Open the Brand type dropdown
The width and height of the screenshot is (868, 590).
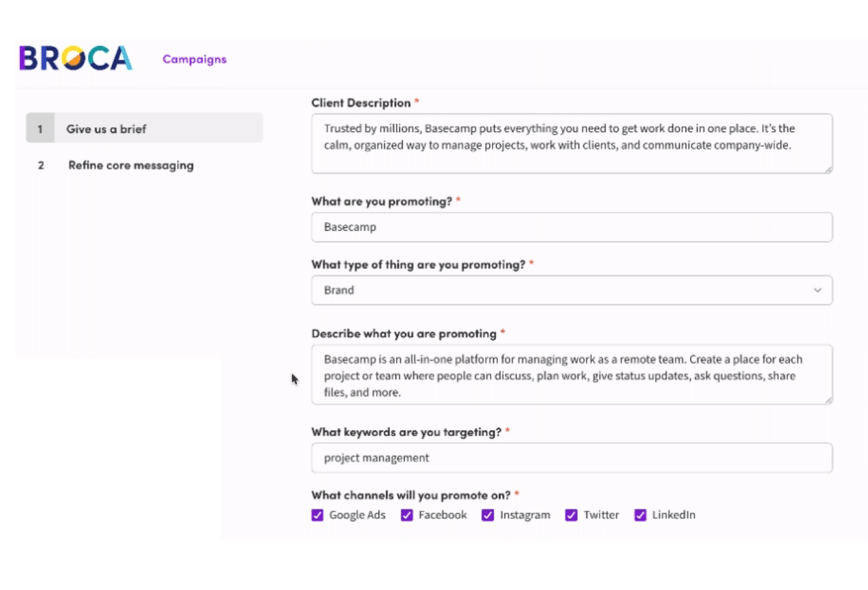571,290
